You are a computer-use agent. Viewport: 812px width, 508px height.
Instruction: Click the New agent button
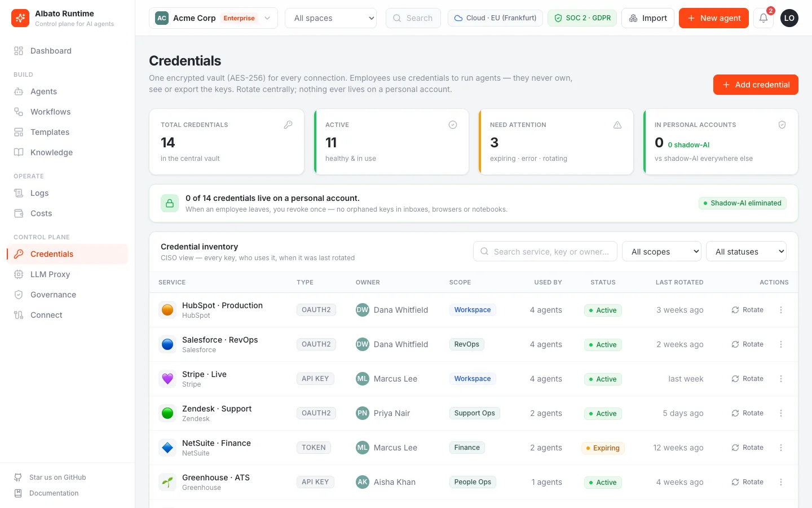[714, 18]
